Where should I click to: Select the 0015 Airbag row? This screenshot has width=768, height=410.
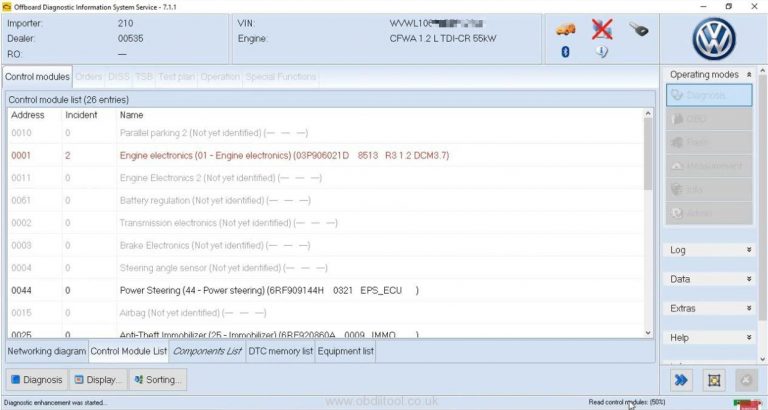point(325,313)
